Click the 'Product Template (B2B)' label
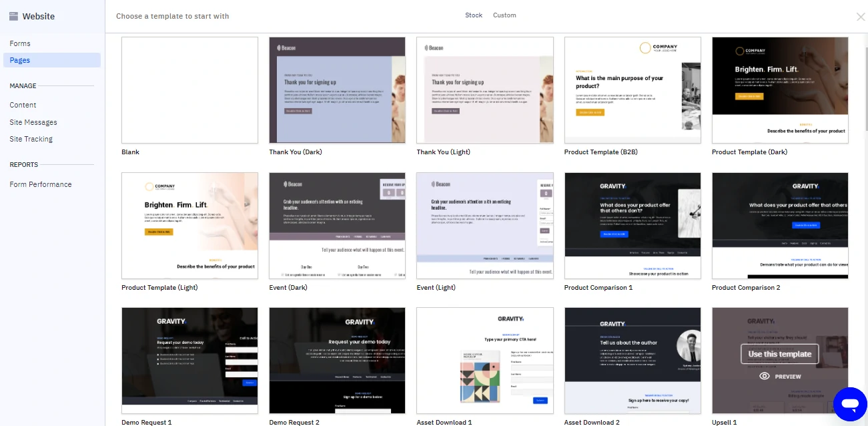868x426 pixels. coord(601,152)
